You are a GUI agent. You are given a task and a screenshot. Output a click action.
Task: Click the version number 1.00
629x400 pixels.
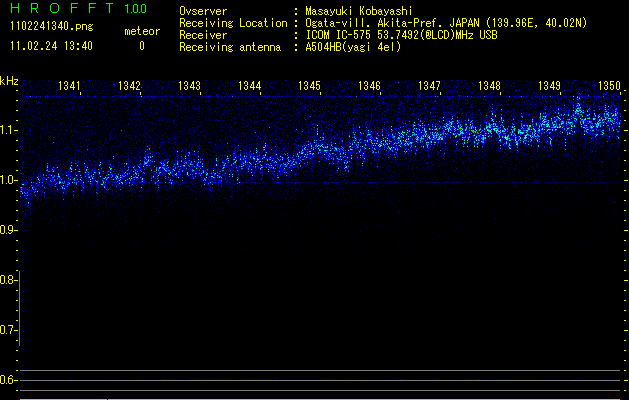tap(133, 9)
